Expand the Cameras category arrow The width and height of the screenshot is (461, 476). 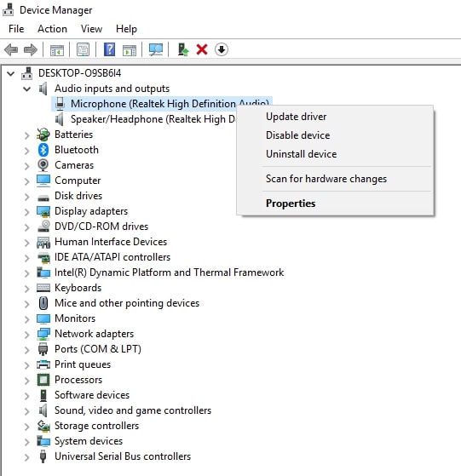[x=27, y=166]
